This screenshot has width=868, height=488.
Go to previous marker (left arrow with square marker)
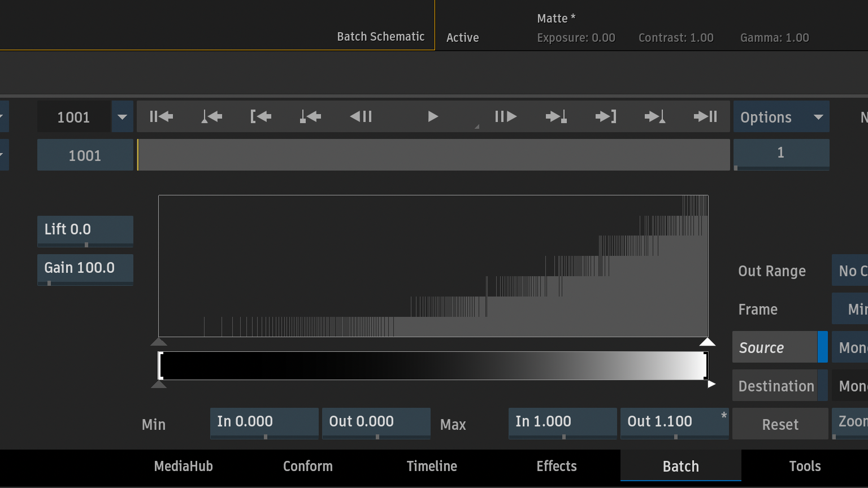tap(310, 116)
